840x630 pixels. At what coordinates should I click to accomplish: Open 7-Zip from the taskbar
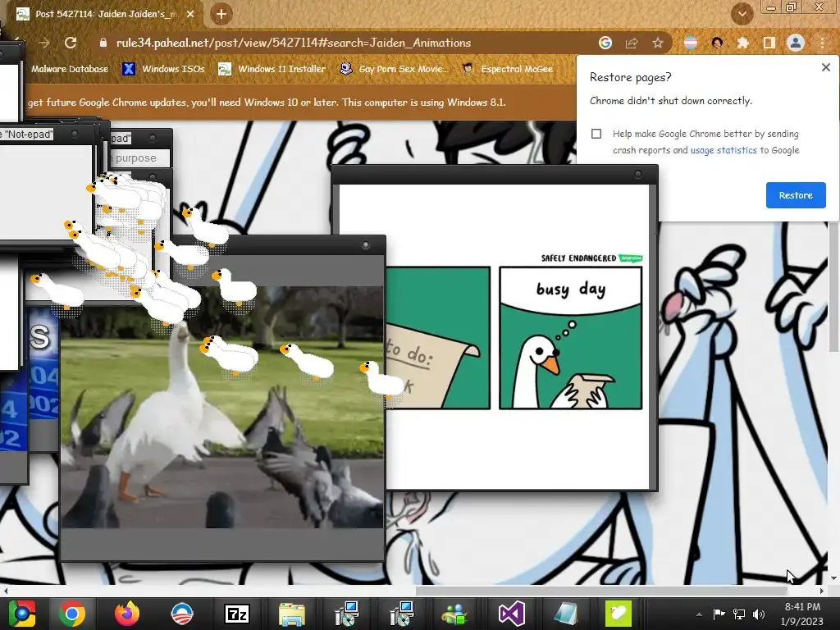237,614
